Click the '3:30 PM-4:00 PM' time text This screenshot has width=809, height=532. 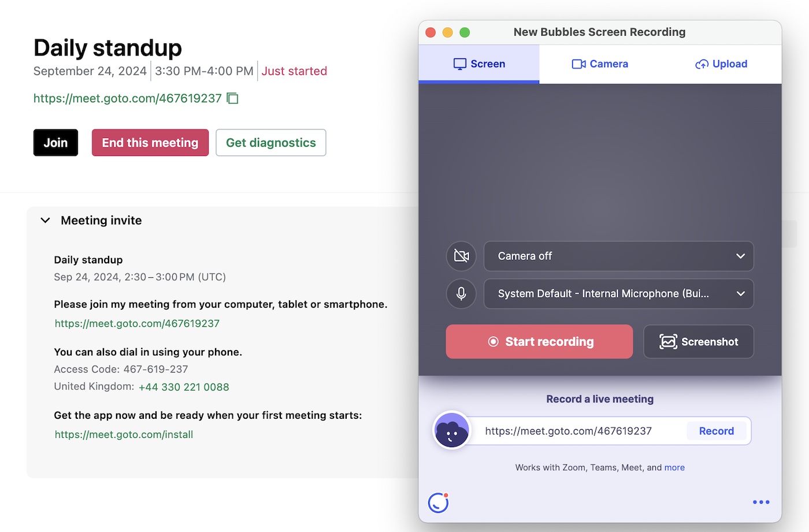tap(204, 71)
